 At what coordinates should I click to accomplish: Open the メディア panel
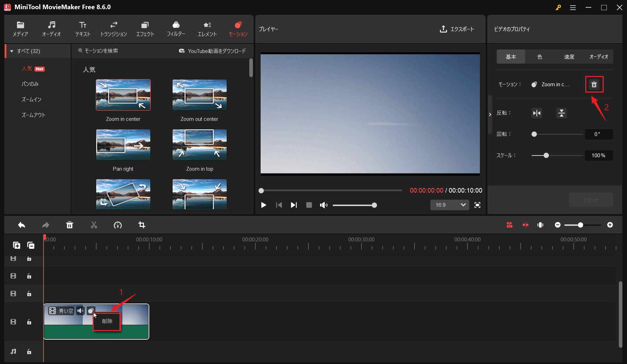coord(20,29)
